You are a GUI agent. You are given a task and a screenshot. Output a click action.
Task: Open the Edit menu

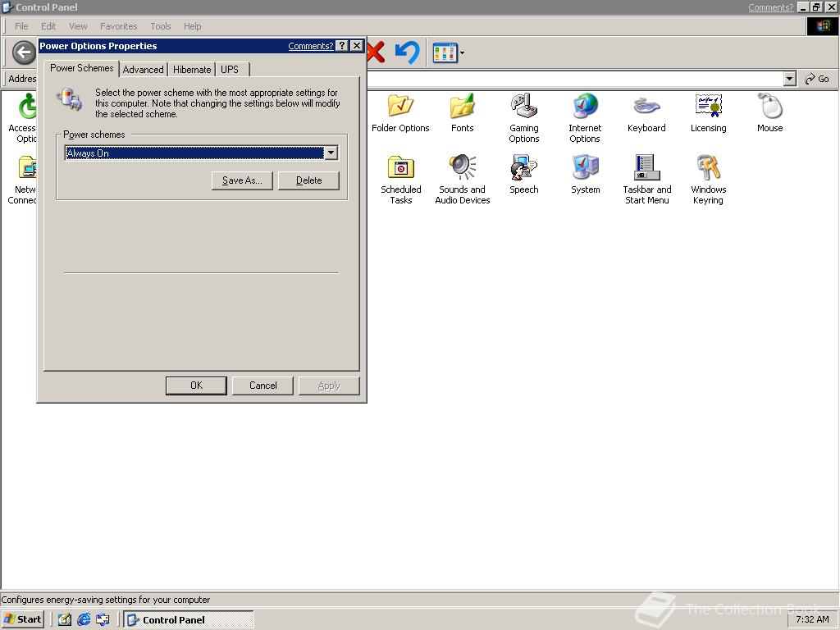[48, 26]
